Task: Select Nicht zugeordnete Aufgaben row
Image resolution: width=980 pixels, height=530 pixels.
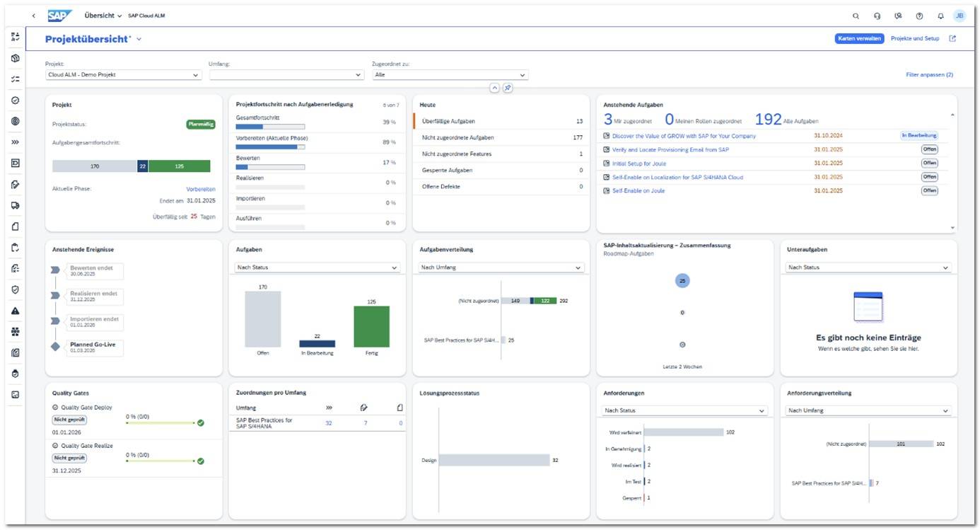Action: point(502,137)
